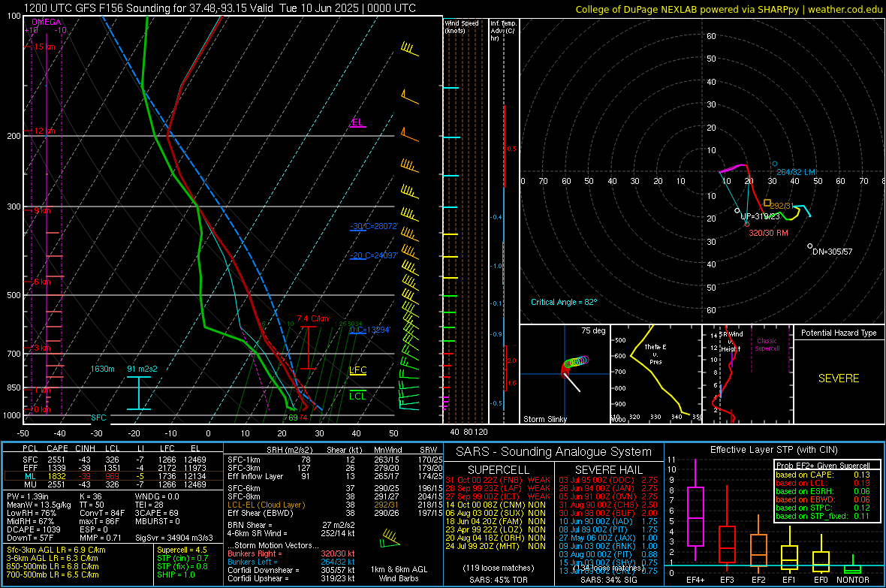The height and width of the screenshot is (588, 886).
Task: Click the cyan 1630m effective inflow label
Action: click(x=102, y=369)
